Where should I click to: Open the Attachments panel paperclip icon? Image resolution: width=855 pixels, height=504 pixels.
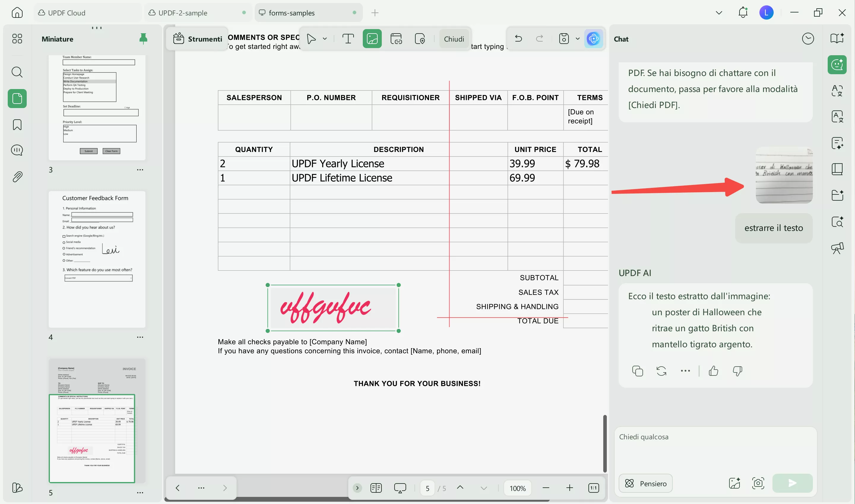coord(17,177)
